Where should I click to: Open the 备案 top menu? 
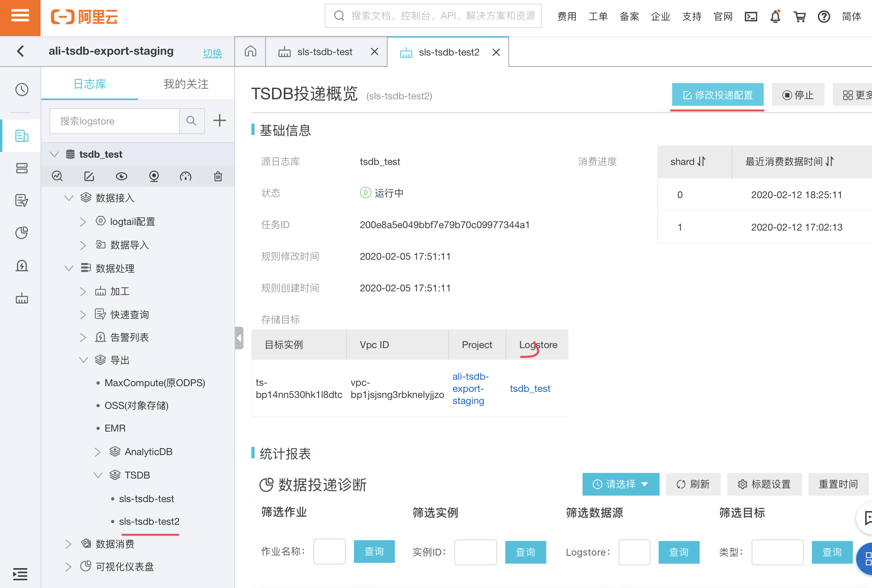coord(629,17)
